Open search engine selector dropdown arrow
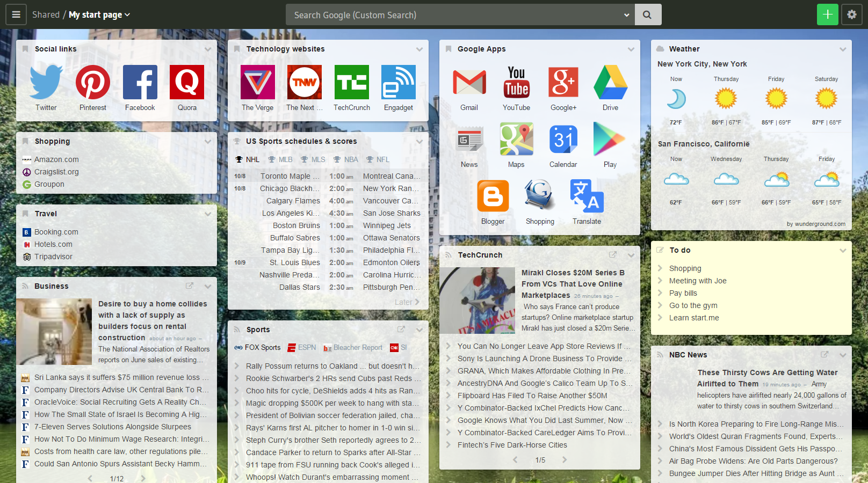This screenshot has height=483, width=868. coord(626,15)
